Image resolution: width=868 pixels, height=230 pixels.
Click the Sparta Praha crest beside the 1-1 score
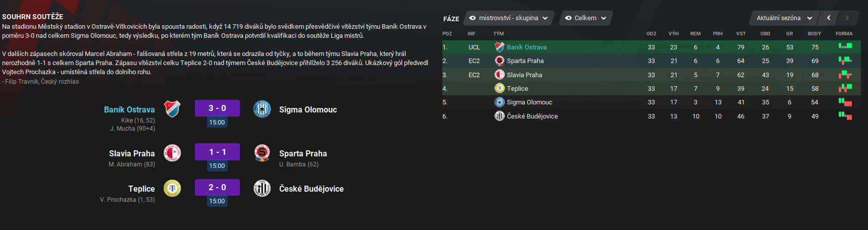[x=262, y=153]
